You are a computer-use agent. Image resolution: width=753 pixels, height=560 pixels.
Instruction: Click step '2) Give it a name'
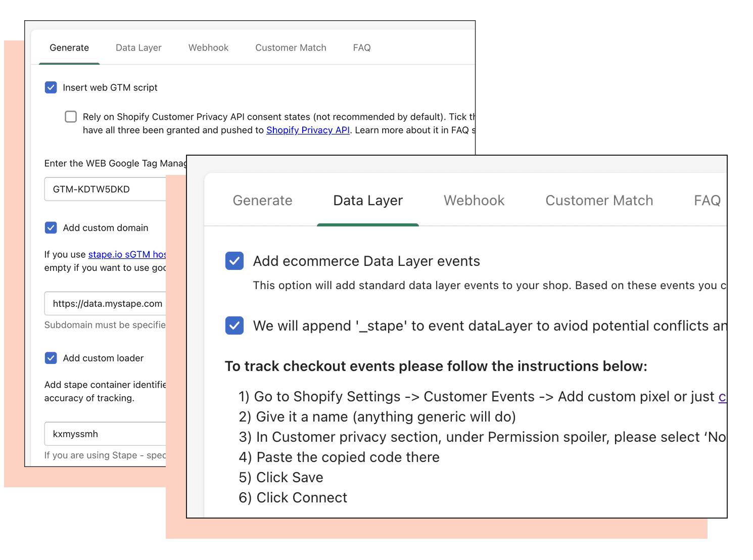coord(377,417)
